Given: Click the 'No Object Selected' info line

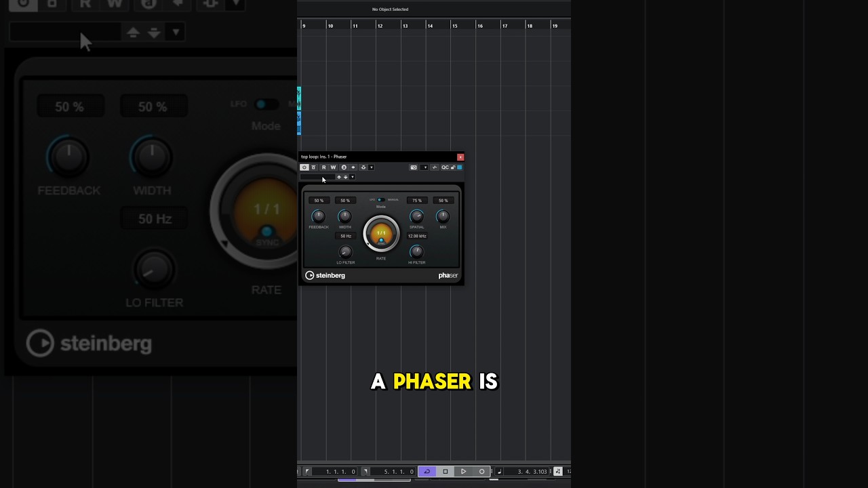Looking at the screenshot, I should pos(390,9).
